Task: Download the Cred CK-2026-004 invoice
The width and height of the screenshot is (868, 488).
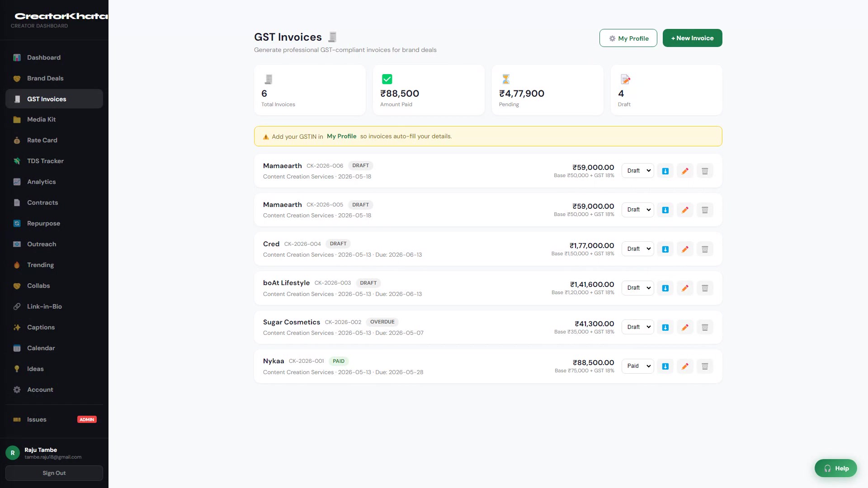Action: 665,249
